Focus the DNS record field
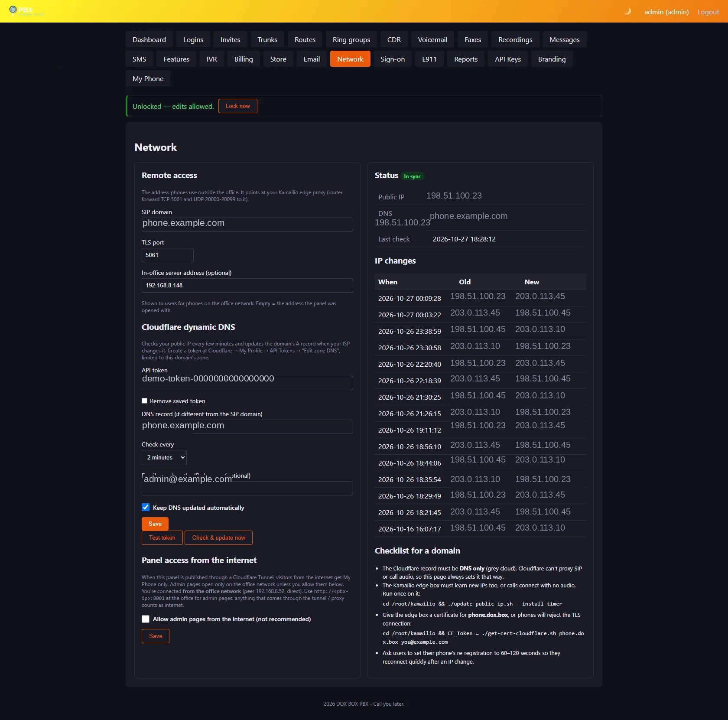Image resolution: width=728 pixels, height=720 pixels. tap(247, 427)
